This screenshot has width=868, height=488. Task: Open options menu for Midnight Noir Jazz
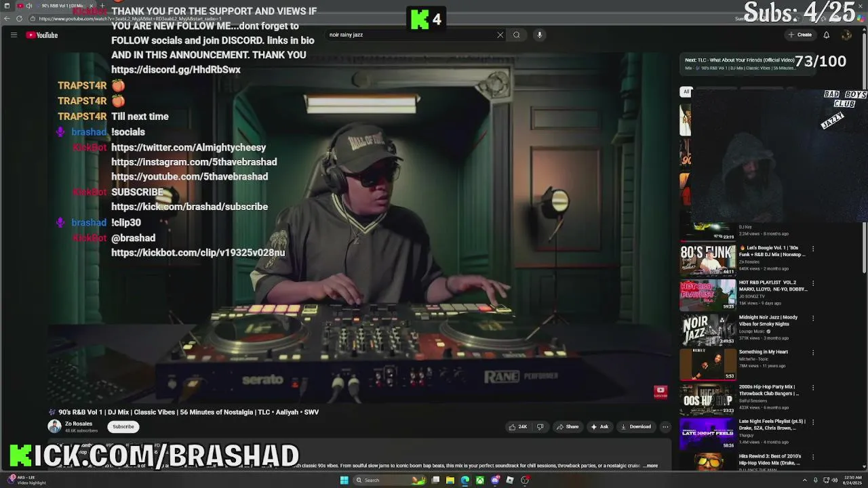tap(813, 319)
